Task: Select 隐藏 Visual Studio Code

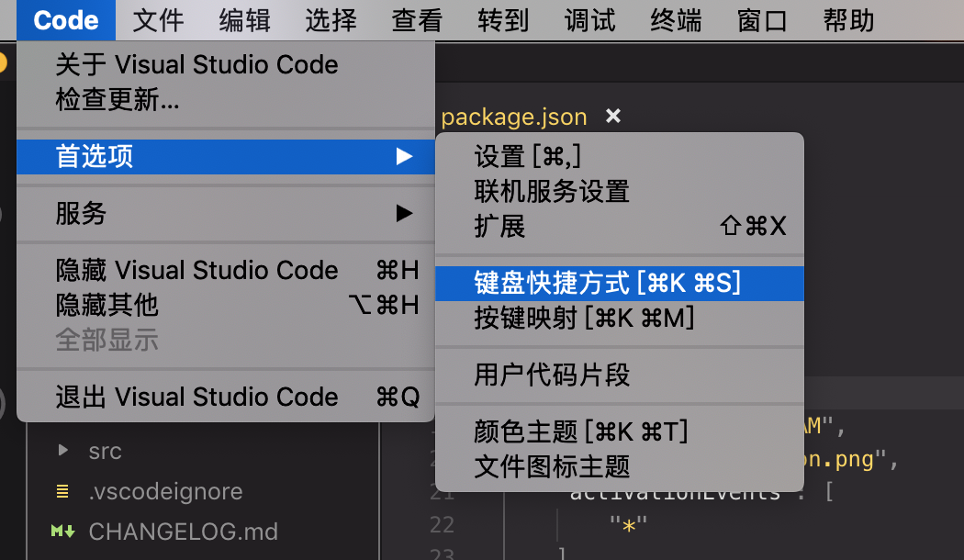Action: [x=226, y=271]
